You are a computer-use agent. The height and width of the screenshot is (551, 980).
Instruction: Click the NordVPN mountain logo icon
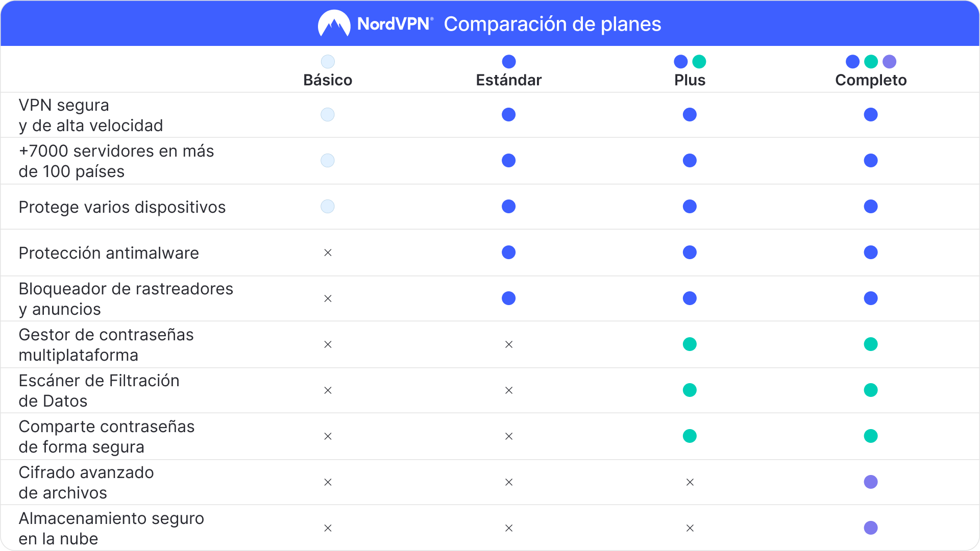click(x=334, y=23)
